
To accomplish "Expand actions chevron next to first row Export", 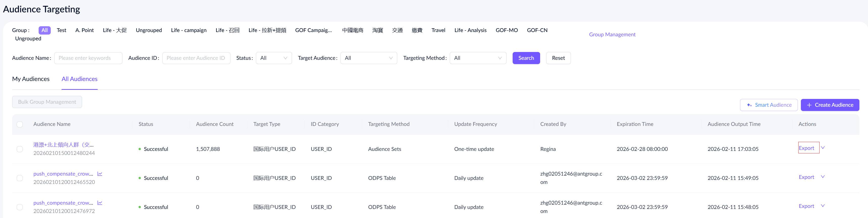I will point(823,148).
